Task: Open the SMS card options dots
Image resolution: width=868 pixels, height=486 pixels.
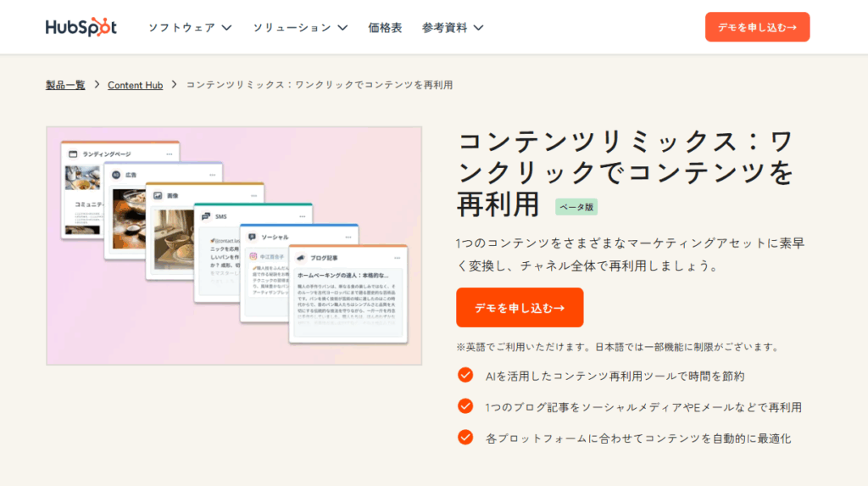Action: pos(303,216)
